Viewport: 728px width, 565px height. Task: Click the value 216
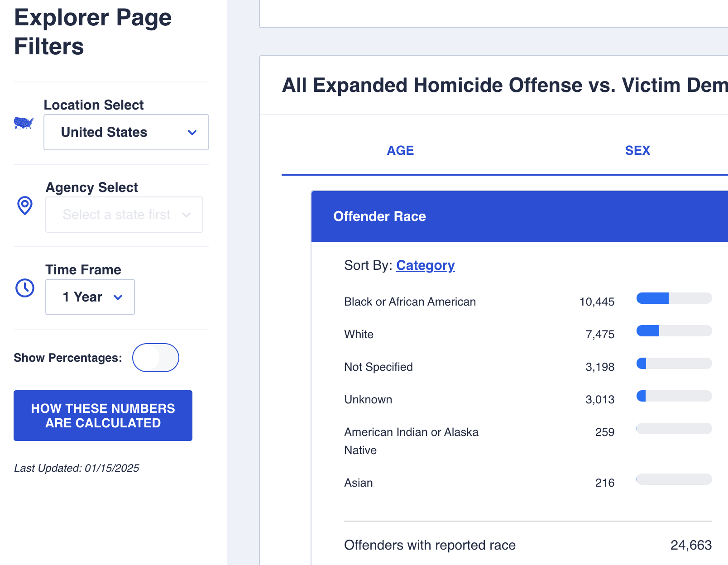pyautogui.click(x=605, y=483)
